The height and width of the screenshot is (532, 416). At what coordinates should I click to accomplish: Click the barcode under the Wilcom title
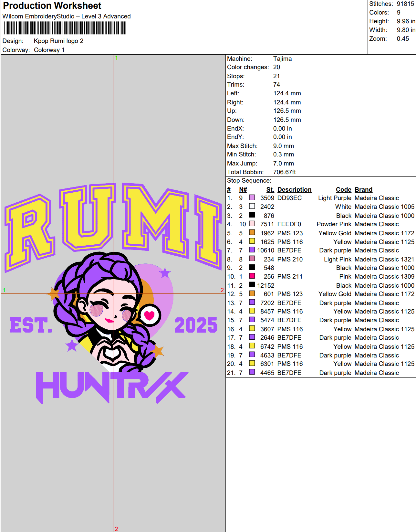click(x=65, y=28)
